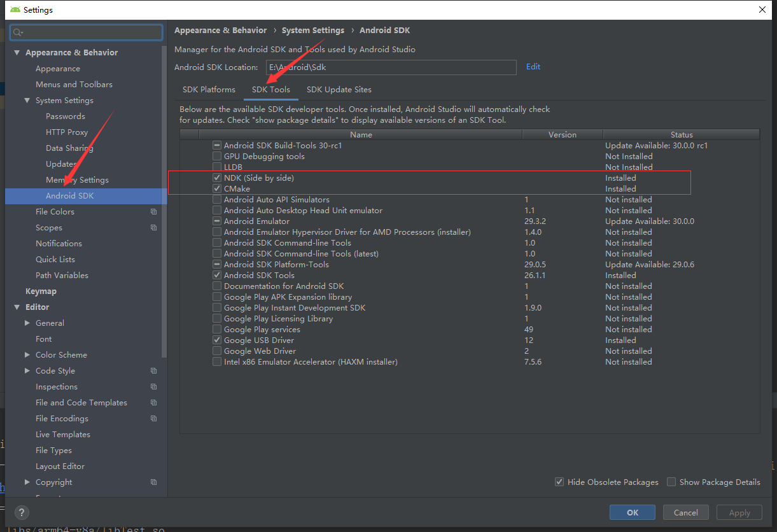Sort the table by the Name column header
Image resolution: width=777 pixels, height=532 pixels.
point(361,135)
